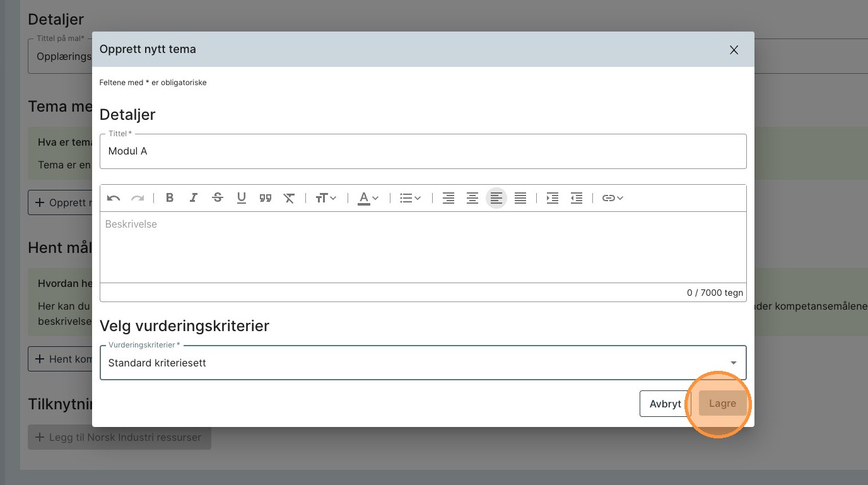Center-align the description text
This screenshot has width=868, height=485.
pyautogui.click(x=472, y=198)
